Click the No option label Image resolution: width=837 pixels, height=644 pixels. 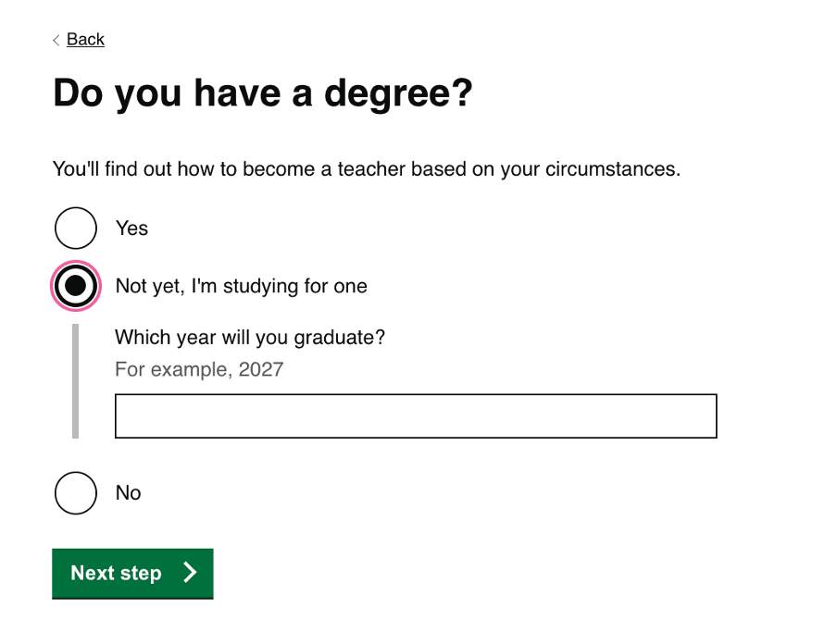point(128,493)
